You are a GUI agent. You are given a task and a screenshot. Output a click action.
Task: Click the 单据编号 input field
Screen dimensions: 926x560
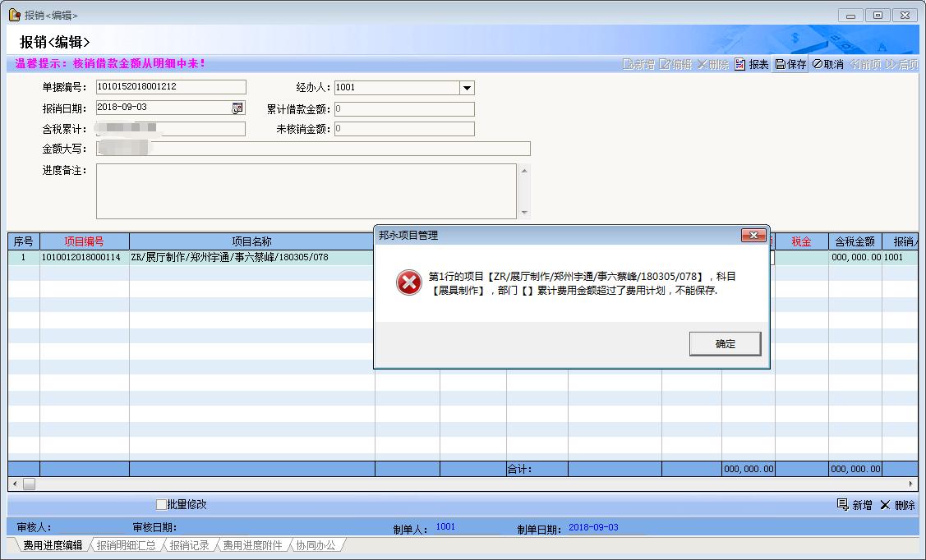click(x=170, y=87)
